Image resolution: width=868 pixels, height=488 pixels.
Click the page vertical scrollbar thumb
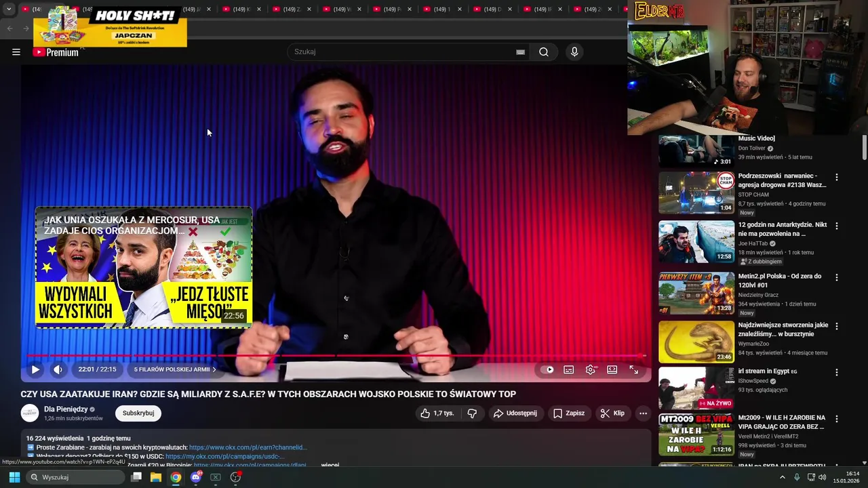pos(865,147)
